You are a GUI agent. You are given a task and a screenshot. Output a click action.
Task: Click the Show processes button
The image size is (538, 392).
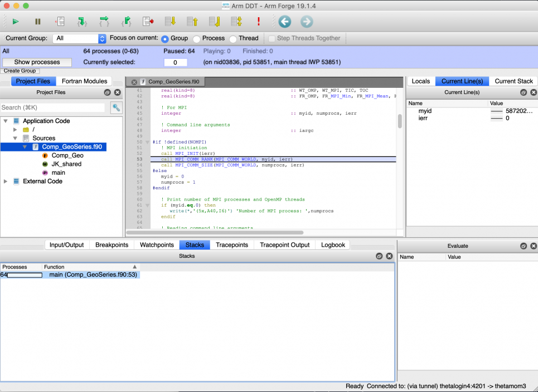(37, 62)
